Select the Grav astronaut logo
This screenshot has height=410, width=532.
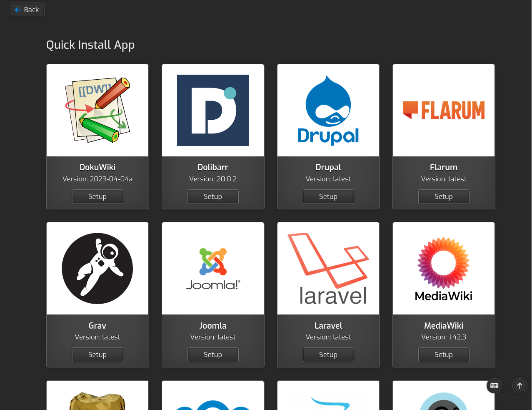pyautogui.click(x=97, y=268)
